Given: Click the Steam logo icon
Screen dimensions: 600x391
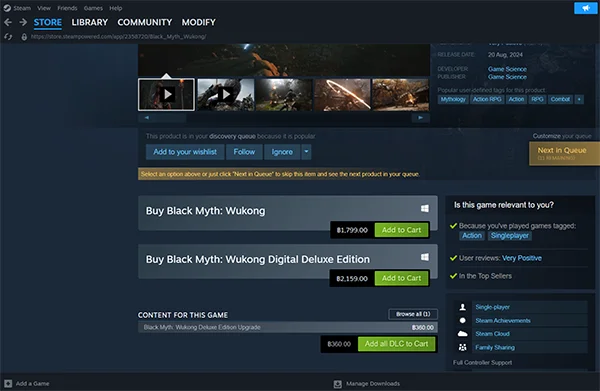Looking at the screenshot, I should coord(7,8).
